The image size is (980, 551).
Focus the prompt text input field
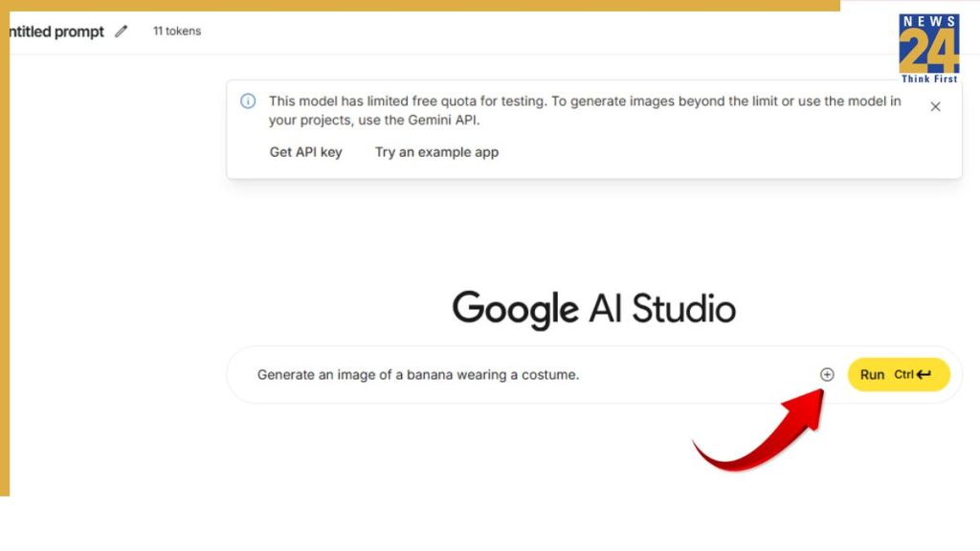tap(526, 375)
